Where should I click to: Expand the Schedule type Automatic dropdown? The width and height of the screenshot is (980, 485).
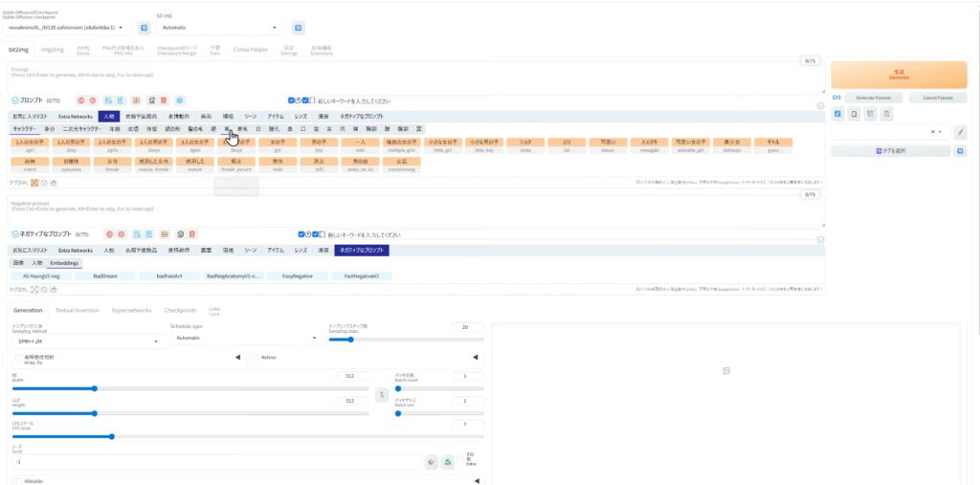244,338
